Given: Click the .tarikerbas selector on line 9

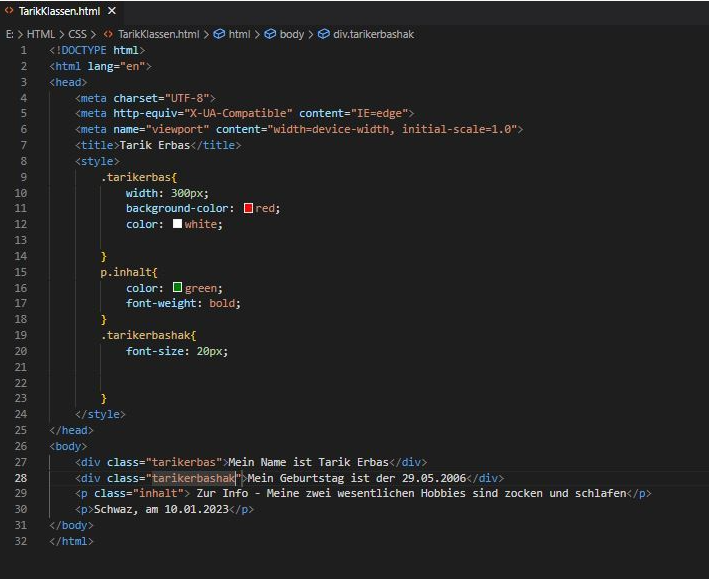Looking at the screenshot, I should [136, 177].
